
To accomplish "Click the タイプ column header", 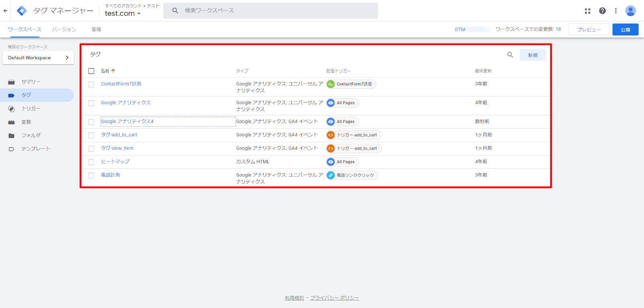I will pos(242,71).
